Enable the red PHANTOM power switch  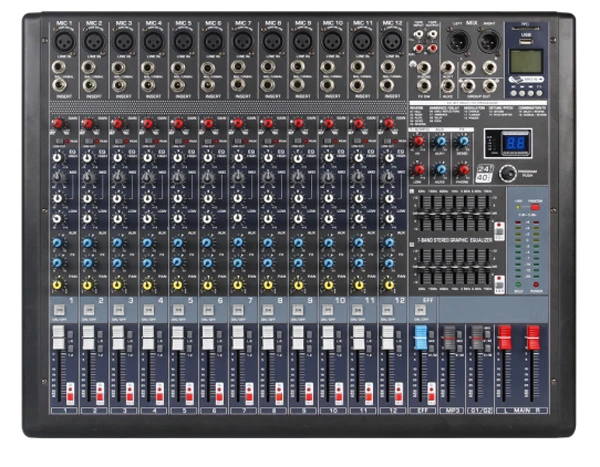point(535,207)
